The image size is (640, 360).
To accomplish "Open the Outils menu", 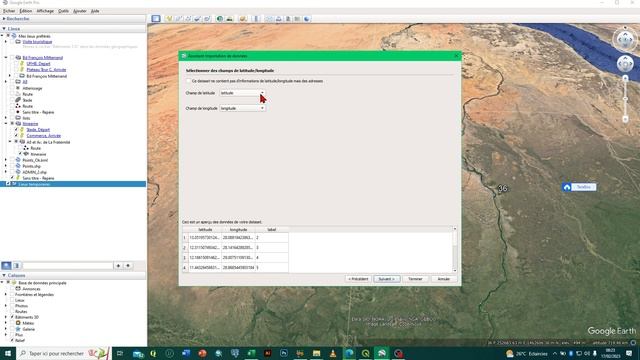I will click(x=64, y=11).
